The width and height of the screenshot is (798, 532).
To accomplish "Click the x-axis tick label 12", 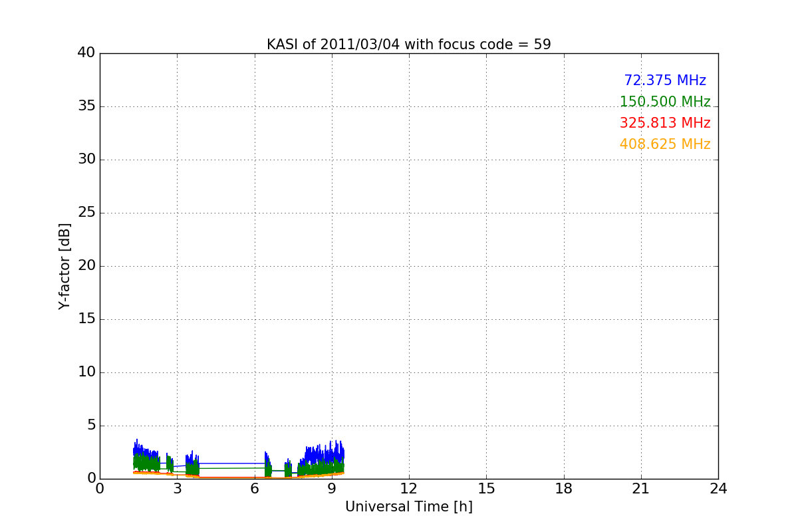I will pyautogui.click(x=409, y=489).
